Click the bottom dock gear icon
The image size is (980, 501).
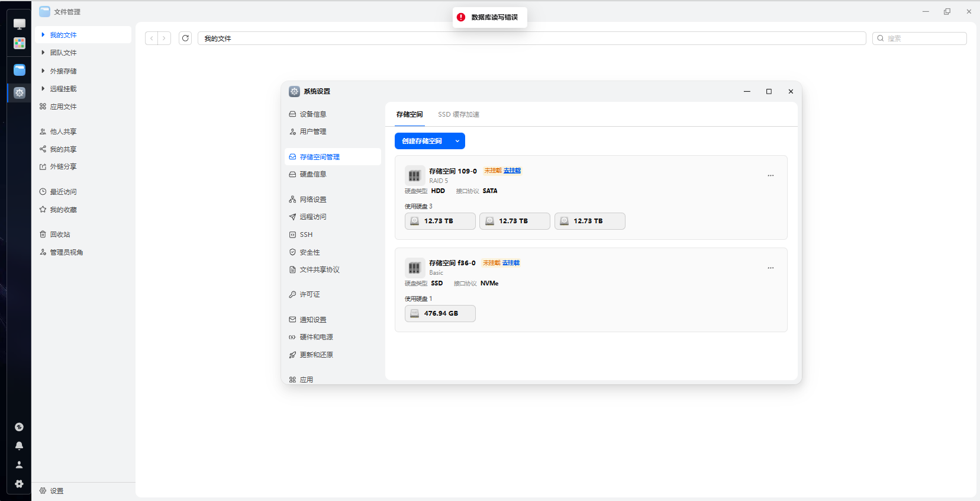(x=19, y=484)
